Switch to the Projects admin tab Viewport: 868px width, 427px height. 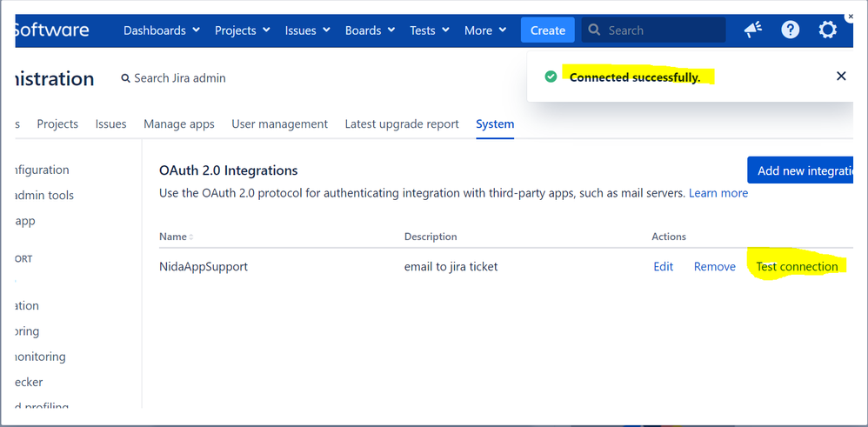[57, 124]
